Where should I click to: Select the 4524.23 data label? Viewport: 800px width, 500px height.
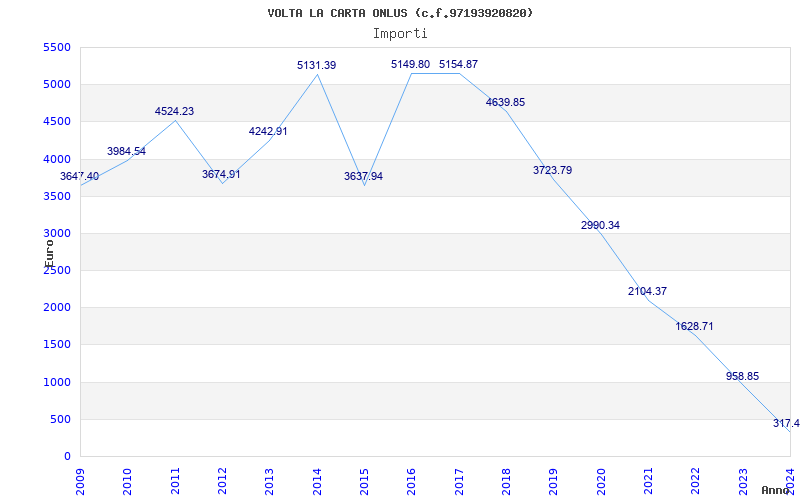(174, 111)
